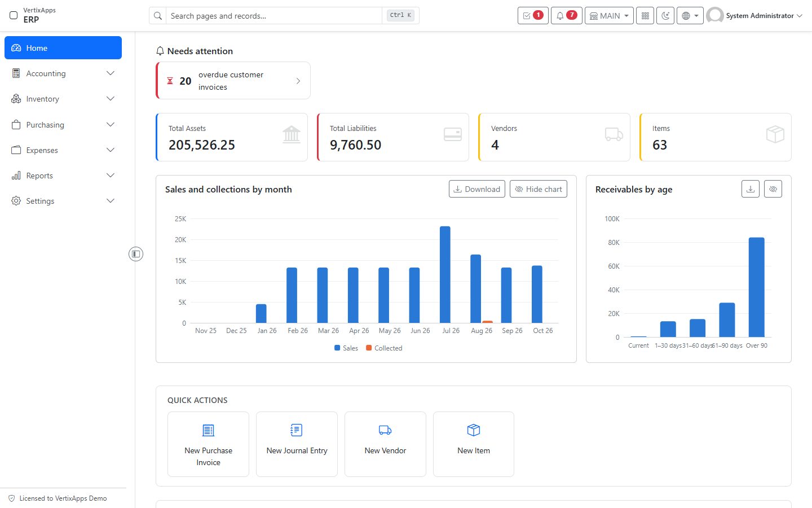Open the Inventory sidebar menu
Screen dimensions: 812x508
(x=63, y=99)
